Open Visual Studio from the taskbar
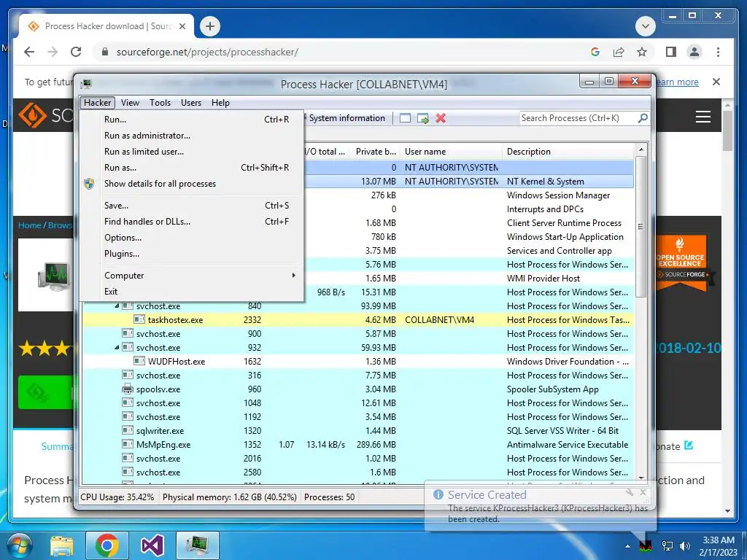Screen dimensions: 747x560 (152, 545)
